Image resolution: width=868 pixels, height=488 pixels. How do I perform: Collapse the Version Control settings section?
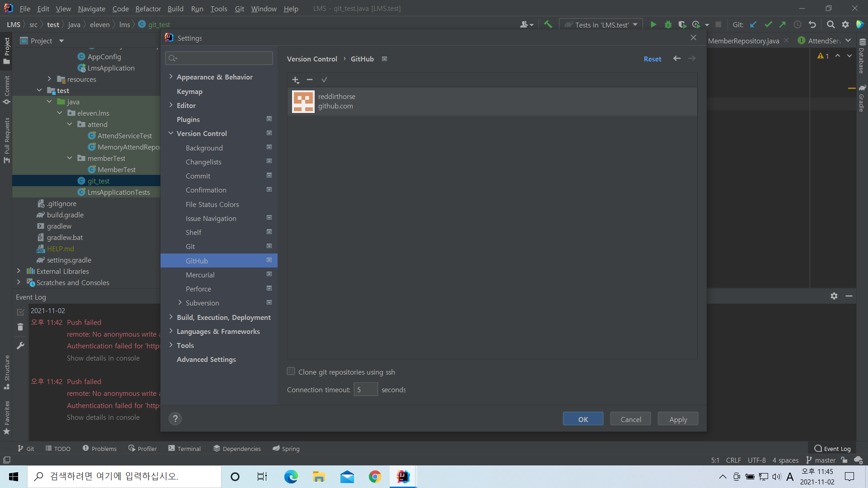coord(171,133)
